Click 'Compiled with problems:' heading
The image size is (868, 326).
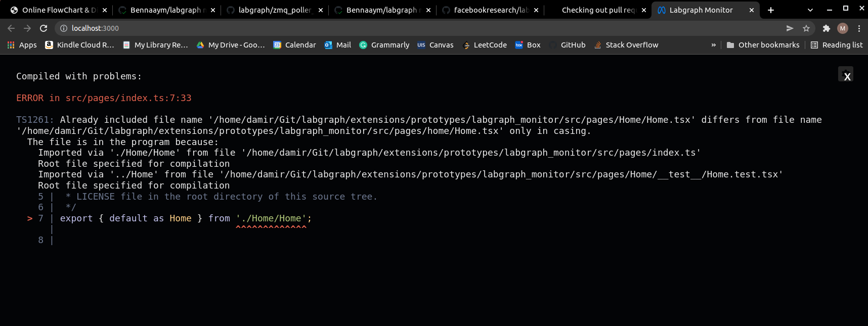tap(79, 76)
